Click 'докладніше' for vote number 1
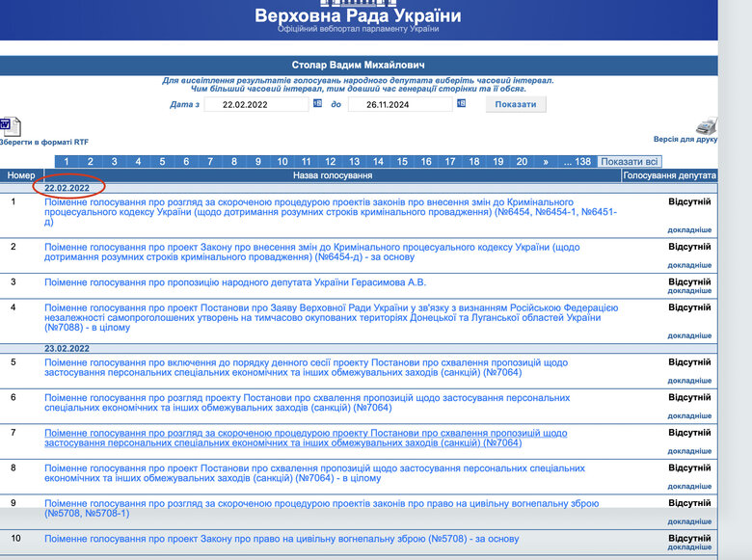 (689, 230)
